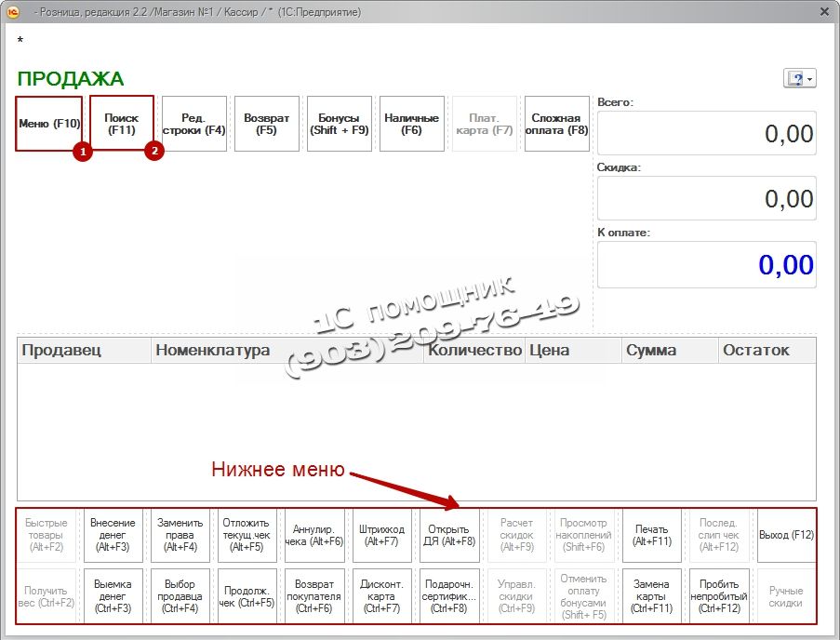The height and width of the screenshot is (640, 840).
Task: Click the Цена column header
Action: coord(573,351)
